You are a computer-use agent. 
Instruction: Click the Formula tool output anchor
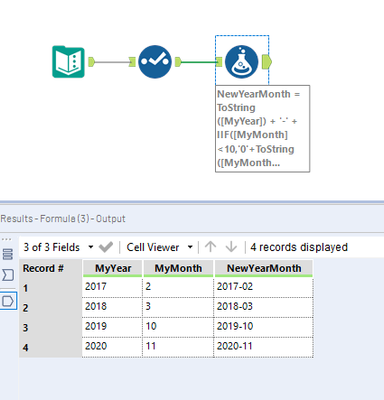267,62
